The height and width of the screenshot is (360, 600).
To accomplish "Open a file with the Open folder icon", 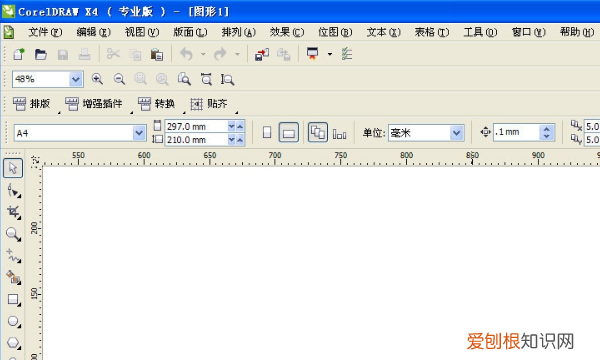I will [x=41, y=54].
